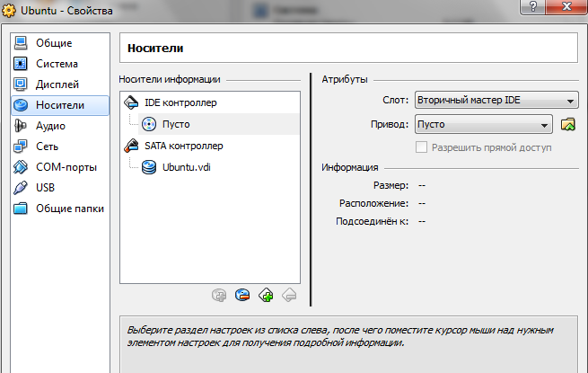Add a new storage controller

click(266, 295)
